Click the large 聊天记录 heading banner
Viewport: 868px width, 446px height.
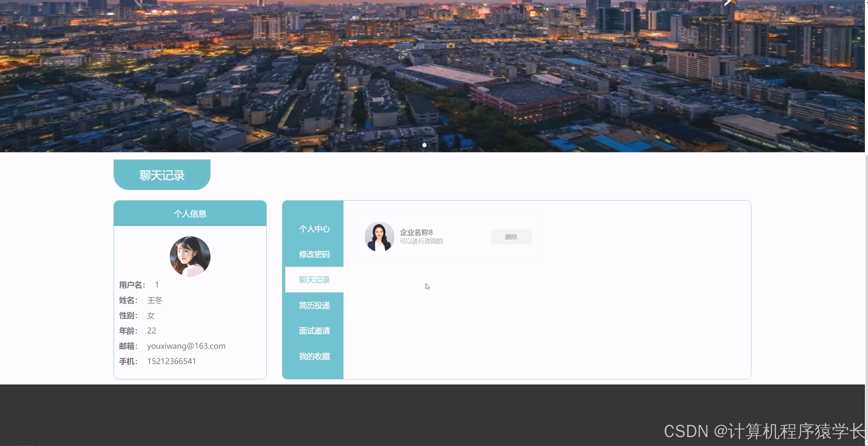pos(162,175)
